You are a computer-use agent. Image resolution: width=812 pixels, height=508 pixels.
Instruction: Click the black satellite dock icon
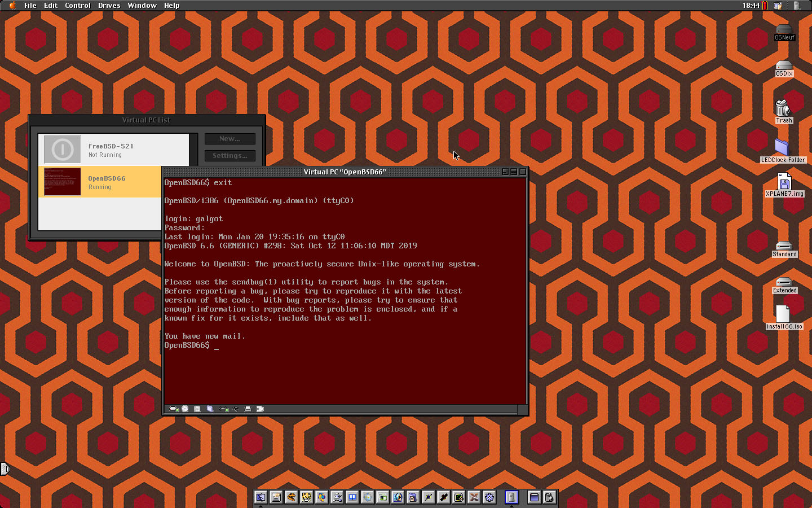443,497
